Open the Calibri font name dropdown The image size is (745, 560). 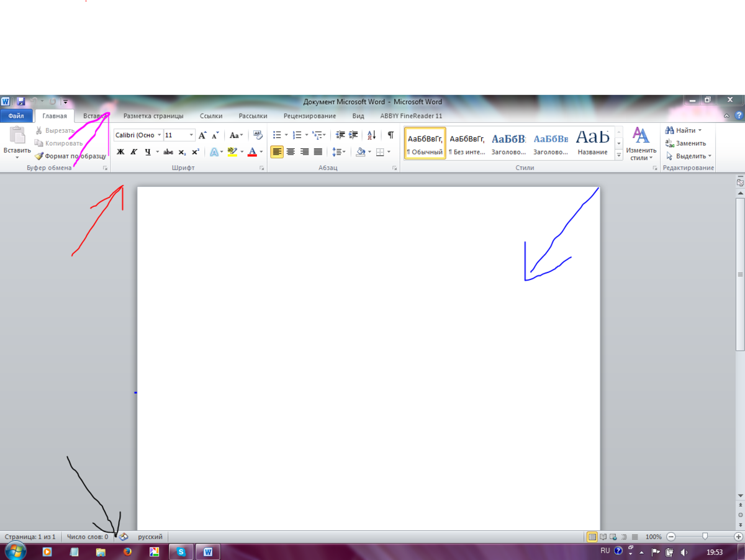[x=160, y=135]
